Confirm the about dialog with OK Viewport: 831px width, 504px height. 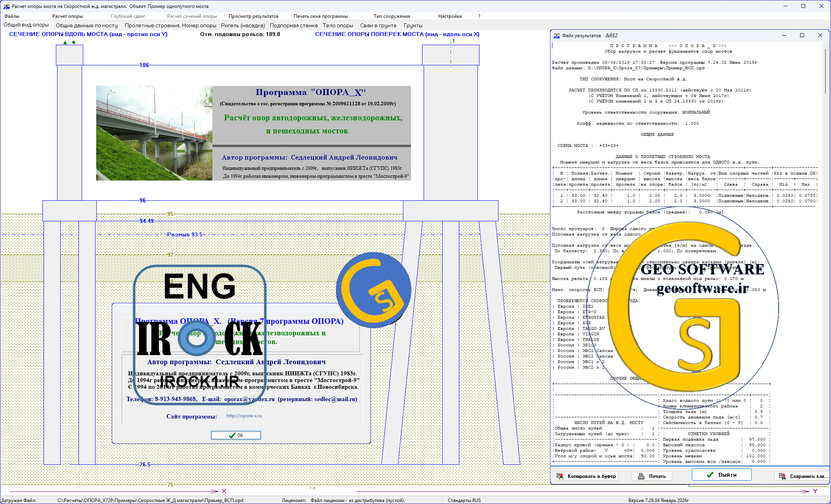pos(236,435)
